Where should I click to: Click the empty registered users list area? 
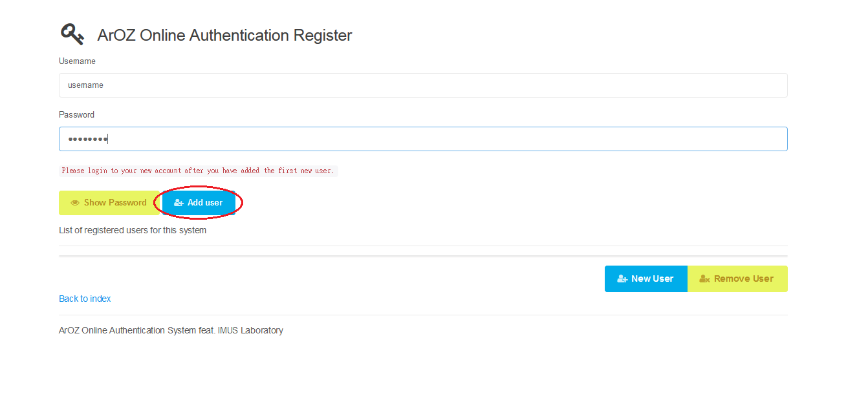coord(423,251)
